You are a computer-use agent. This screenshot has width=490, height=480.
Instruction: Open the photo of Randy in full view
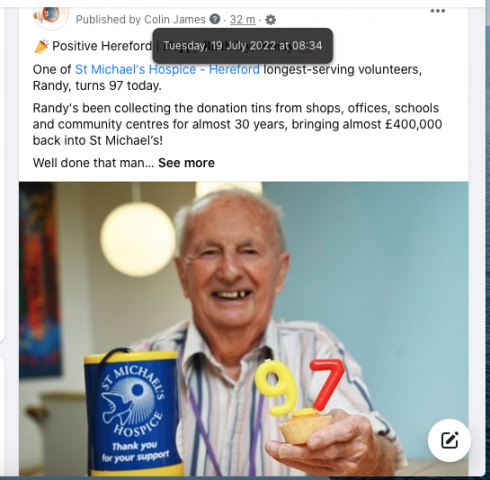[244, 329]
